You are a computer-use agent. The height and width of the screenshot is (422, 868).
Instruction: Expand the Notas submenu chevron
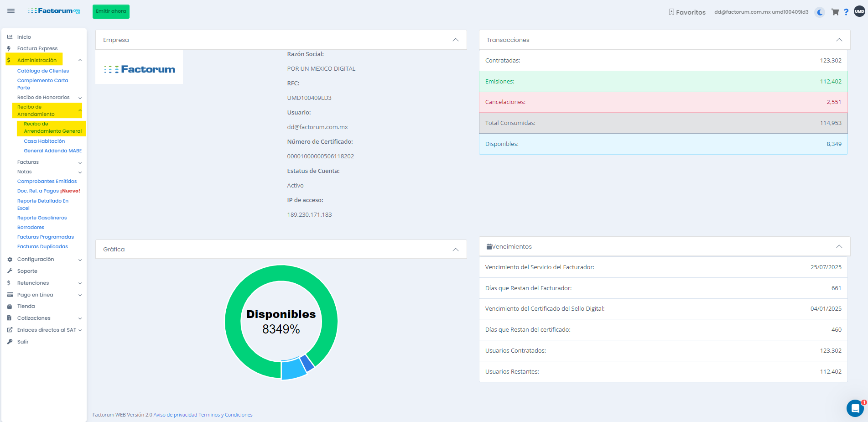[80, 172]
